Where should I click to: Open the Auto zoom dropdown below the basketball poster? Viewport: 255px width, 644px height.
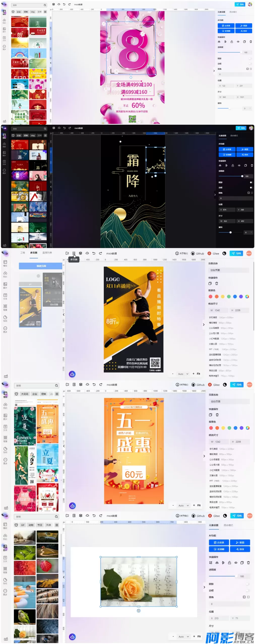183,374
